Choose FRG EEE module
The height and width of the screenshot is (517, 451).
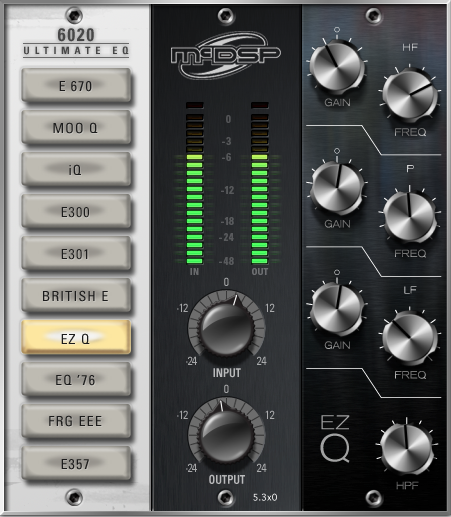76,422
